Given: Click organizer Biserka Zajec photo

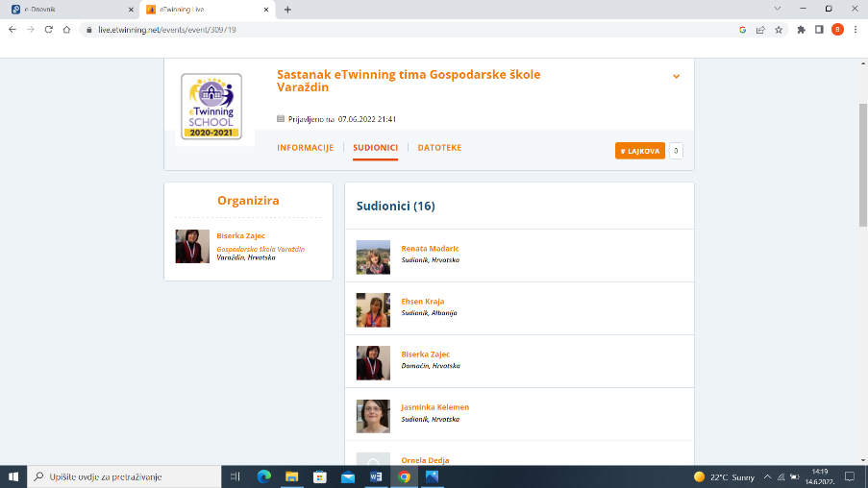Looking at the screenshot, I should click(192, 246).
